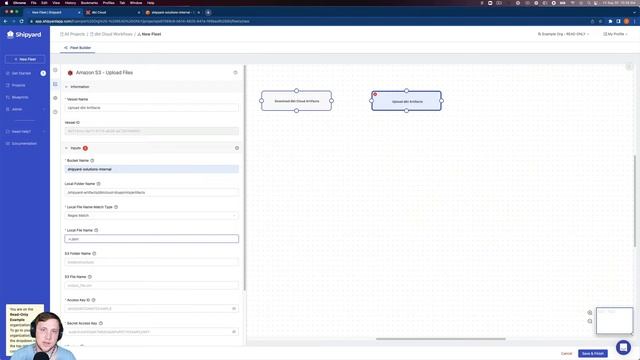Click left connector of Upload dbt Artifacts node
This screenshot has width=640, height=360.
coord(371,101)
